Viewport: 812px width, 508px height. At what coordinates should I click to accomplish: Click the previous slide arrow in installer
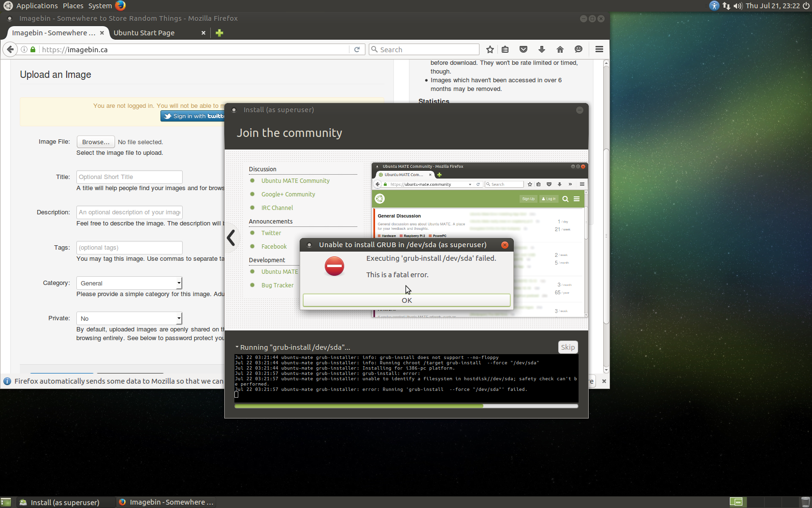point(231,238)
